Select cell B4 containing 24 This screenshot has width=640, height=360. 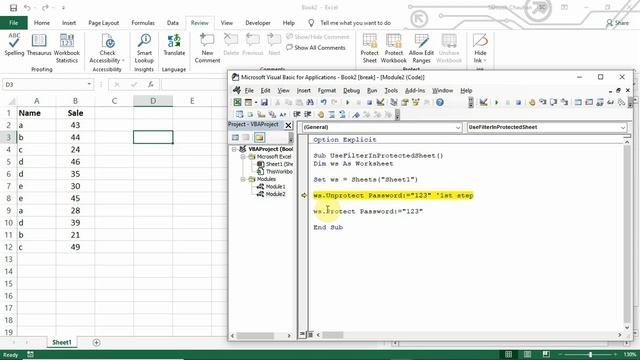pyautogui.click(x=75, y=149)
